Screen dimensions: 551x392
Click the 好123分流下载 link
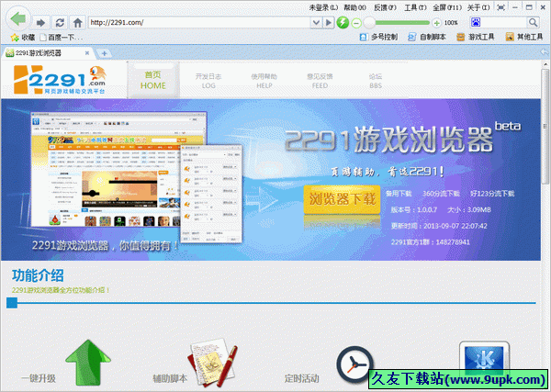[492, 194]
